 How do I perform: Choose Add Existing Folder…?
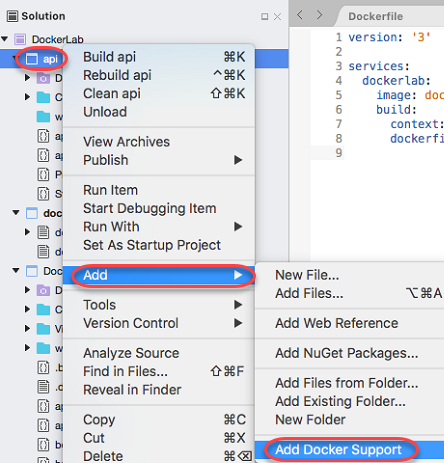coord(350,402)
